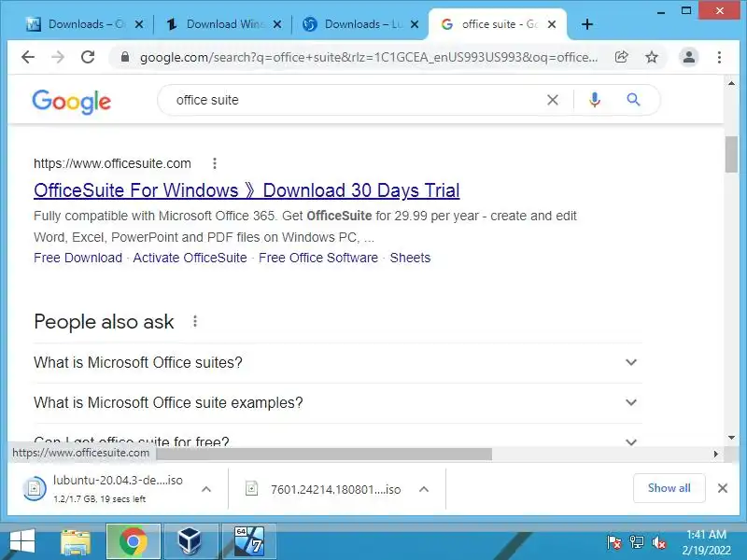Screen dimensions: 747x560
Task: Click the https://www.officesuite.com result URL
Action: 112,163
